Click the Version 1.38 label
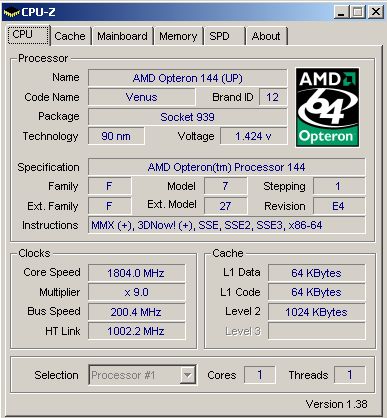This screenshot has width=387, height=418. pyautogui.click(x=337, y=404)
